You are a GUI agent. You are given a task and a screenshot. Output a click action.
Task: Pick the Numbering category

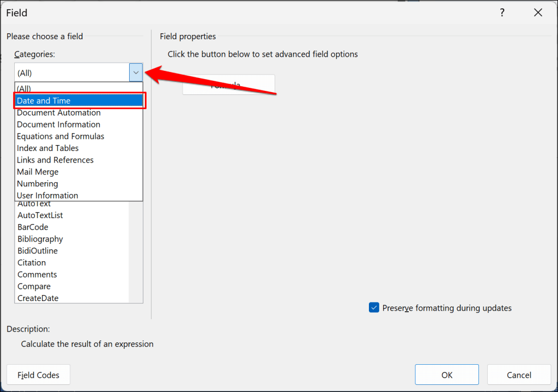38,184
